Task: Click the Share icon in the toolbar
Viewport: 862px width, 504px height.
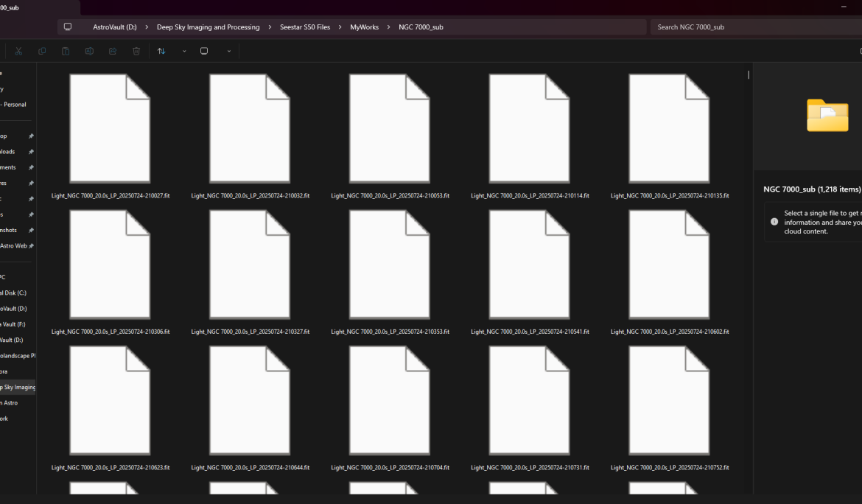Action: pyautogui.click(x=113, y=52)
